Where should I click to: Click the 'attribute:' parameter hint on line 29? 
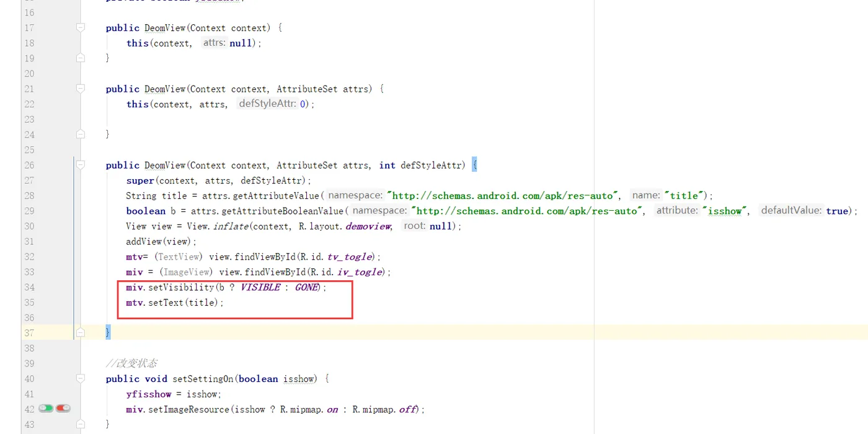point(677,211)
